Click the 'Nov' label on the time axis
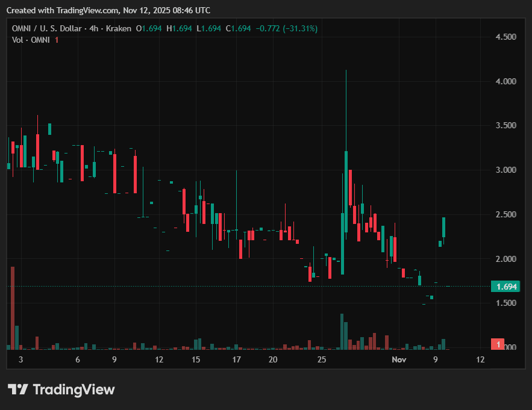This screenshot has height=410, width=532. pos(399,359)
